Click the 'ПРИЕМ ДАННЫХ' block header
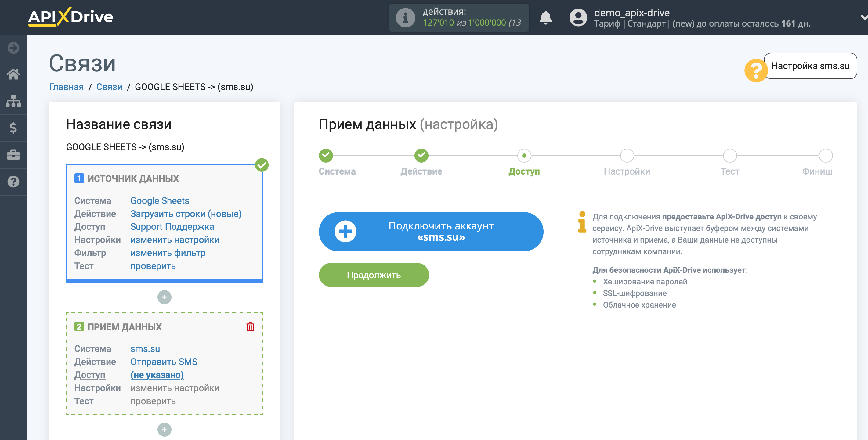The image size is (868, 440). point(124,327)
